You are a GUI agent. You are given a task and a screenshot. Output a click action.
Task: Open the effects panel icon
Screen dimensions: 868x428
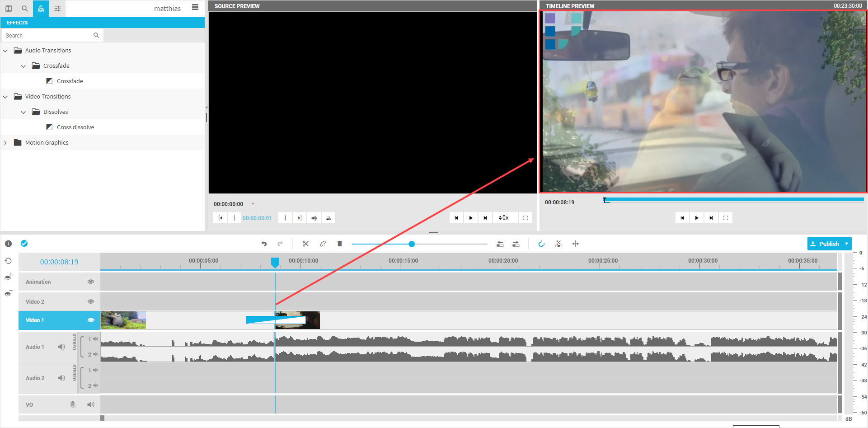tap(41, 9)
